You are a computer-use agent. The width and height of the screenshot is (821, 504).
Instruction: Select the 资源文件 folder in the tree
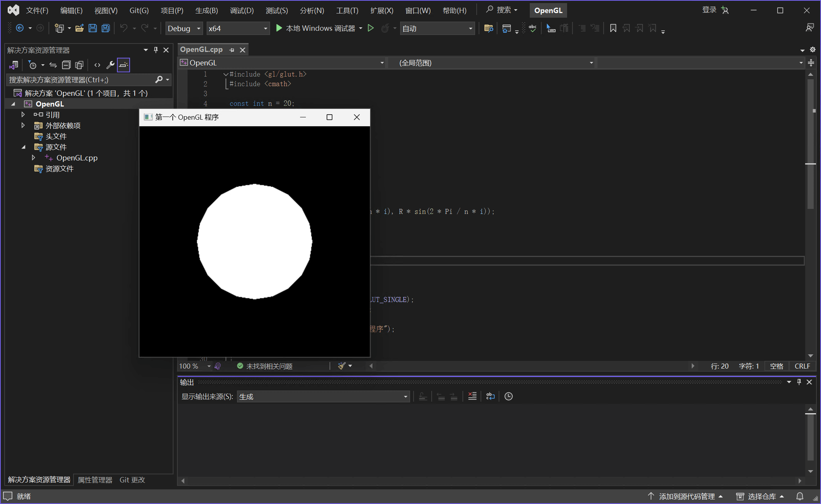tap(60, 169)
